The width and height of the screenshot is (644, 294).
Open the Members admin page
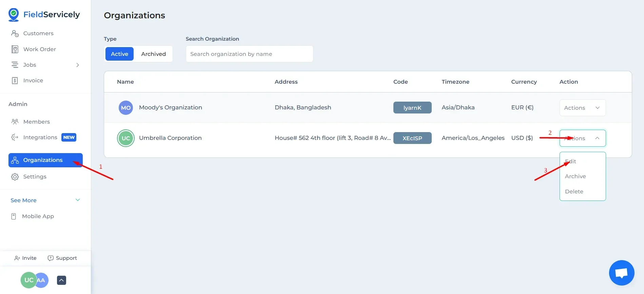pyautogui.click(x=36, y=122)
